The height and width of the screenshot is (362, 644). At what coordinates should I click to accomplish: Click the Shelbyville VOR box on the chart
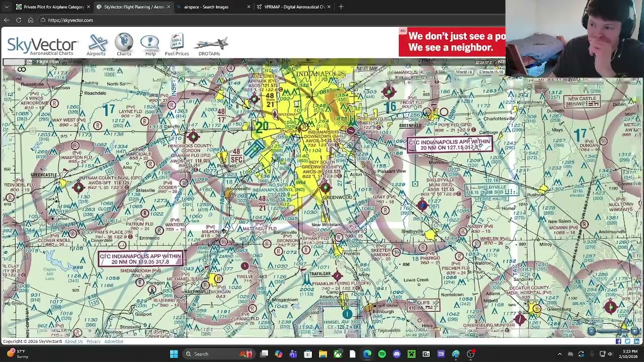click(x=492, y=190)
